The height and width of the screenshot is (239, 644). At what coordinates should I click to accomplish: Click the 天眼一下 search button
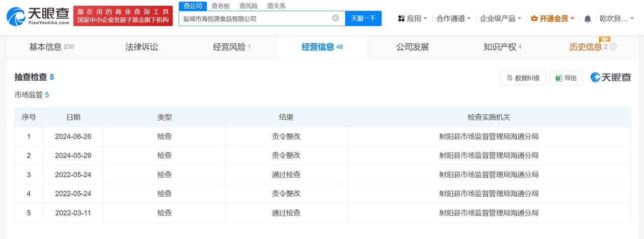click(363, 18)
